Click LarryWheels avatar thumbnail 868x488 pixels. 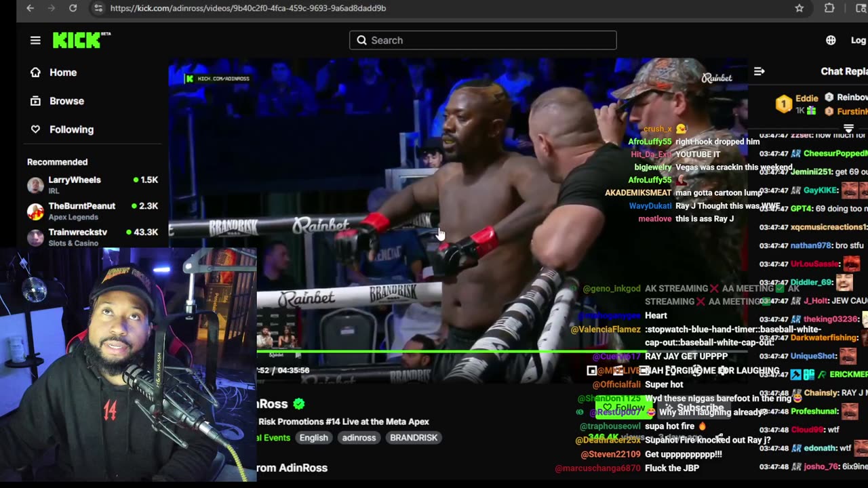(x=35, y=185)
